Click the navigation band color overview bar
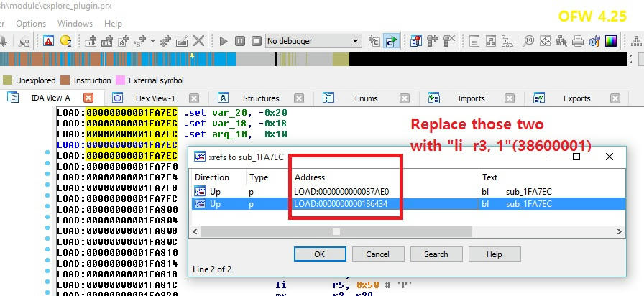Image resolution: width=644 pixels, height=296 pixels. [x=314, y=59]
